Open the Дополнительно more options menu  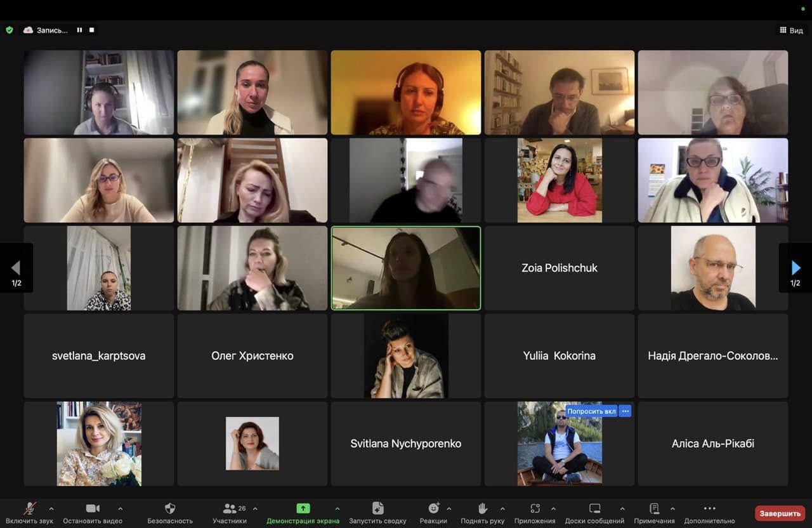point(709,512)
